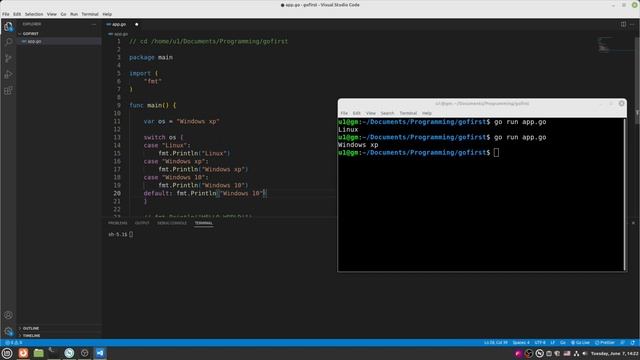Click the network icon in the system tray
This screenshot has height=360, width=640.
pyautogui.click(x=576, y=353)
